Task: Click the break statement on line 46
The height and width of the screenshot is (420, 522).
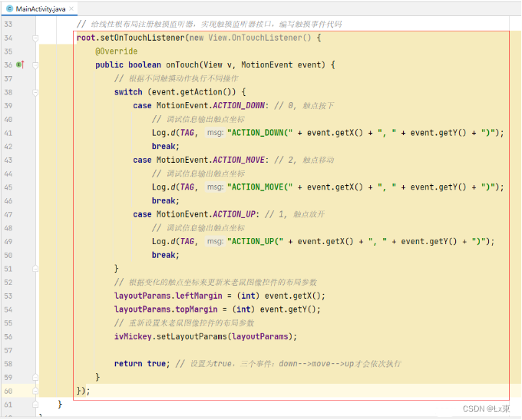Action: click(166, 200)
